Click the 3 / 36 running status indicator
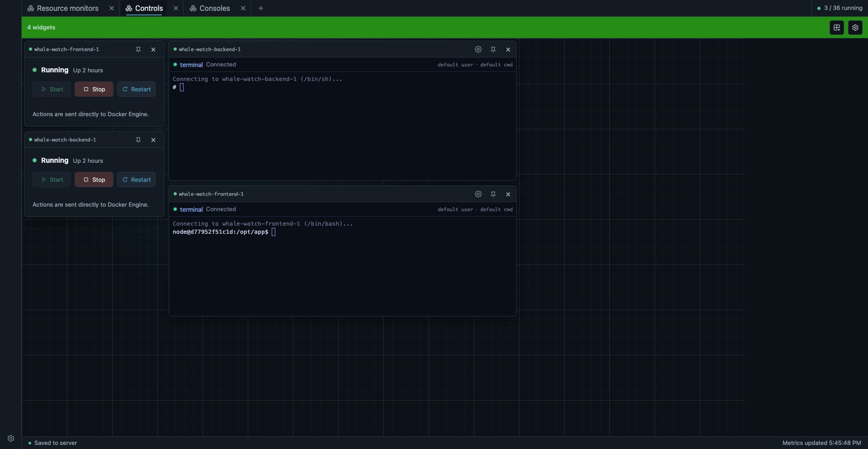Image resolution: width=868 pixels, height=449 pixels. click(x=840, y=8)
